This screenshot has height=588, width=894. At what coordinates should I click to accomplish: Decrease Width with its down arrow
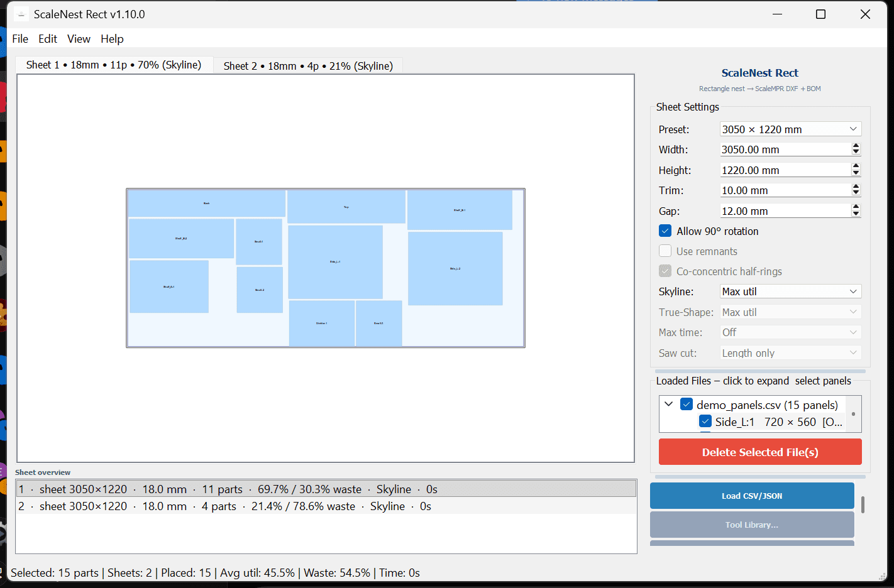856,153
